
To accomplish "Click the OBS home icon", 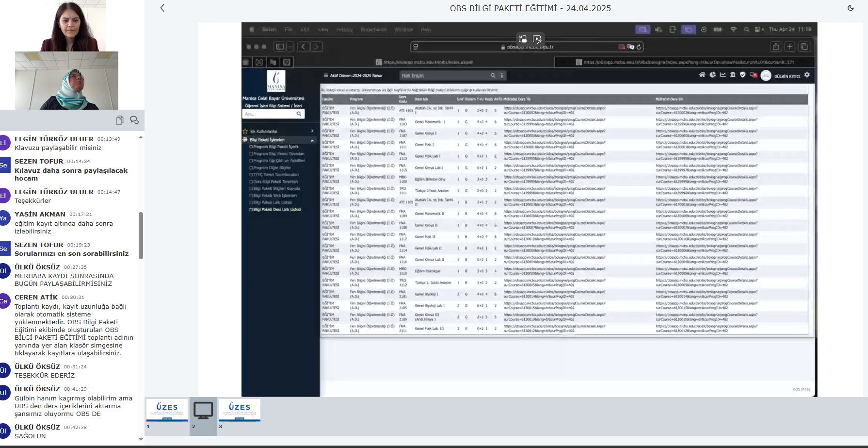I will click(702, 75).
